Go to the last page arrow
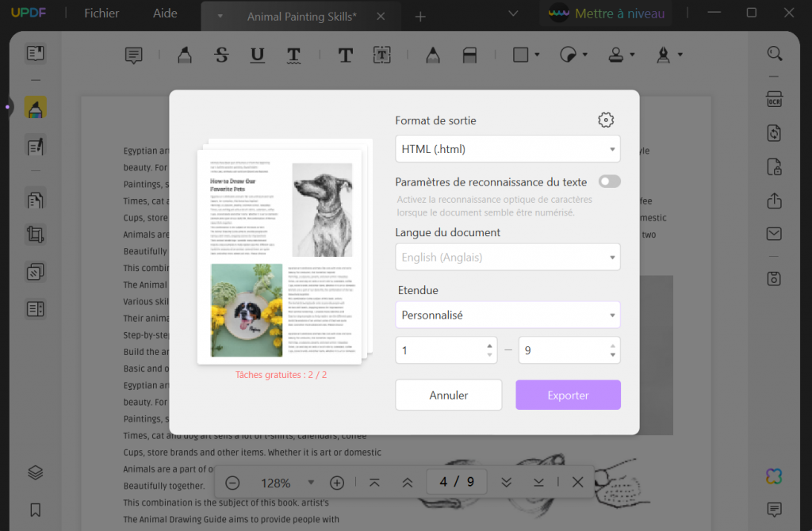Image resolution: width=812 pixels, height=531 pixels. click(538, 483)
